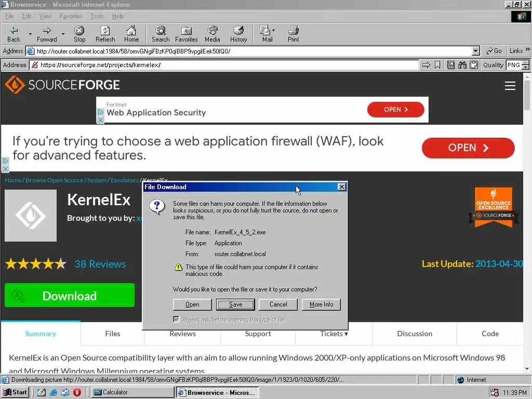Viewport: 532px width, 399px height.
Task: Click the page vertical scrollbar thumb
Action: coord(527,95)
